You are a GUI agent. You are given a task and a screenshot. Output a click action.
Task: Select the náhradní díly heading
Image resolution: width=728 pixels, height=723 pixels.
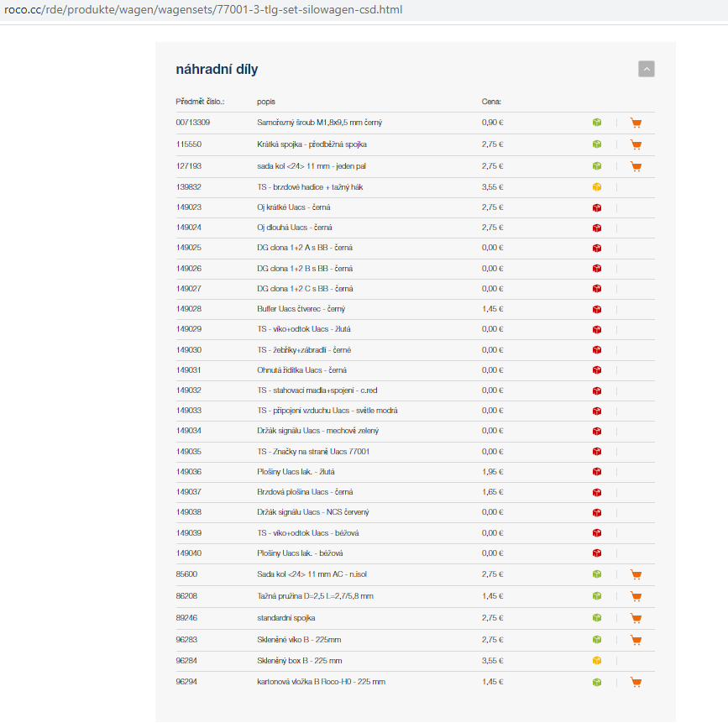(x=223, y=70)
